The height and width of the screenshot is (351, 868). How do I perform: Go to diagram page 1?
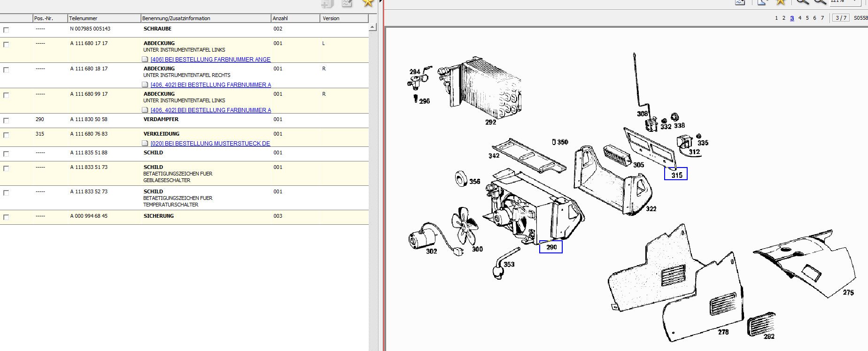tap(776, 18)
